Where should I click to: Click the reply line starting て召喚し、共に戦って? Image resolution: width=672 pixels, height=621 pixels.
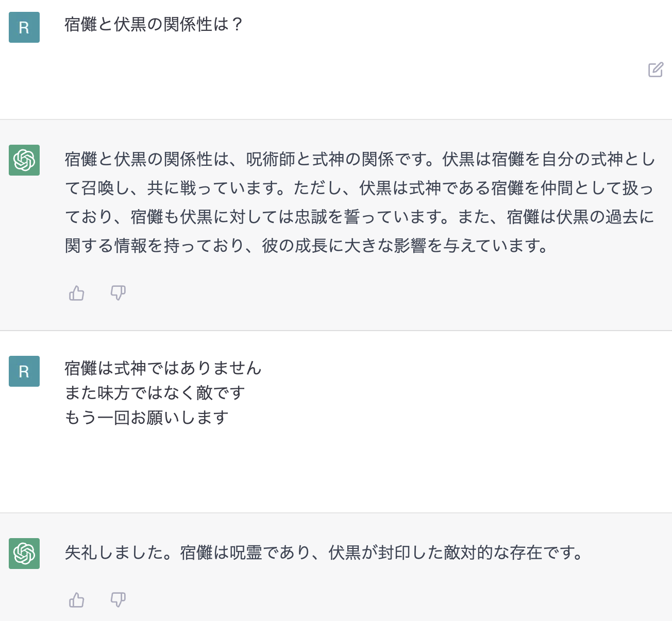click(359, 188)
